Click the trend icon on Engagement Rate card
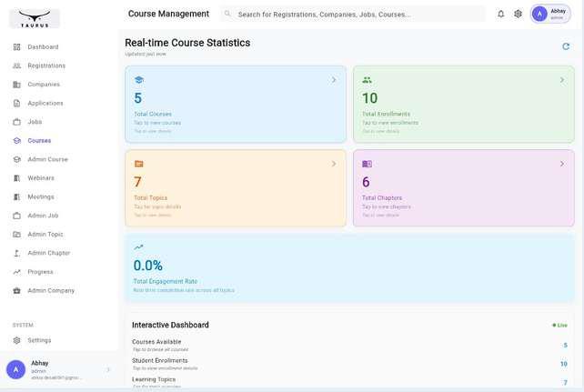Image resolution: width=584 pixels, height=392 pixels. [x=138, y=247]
